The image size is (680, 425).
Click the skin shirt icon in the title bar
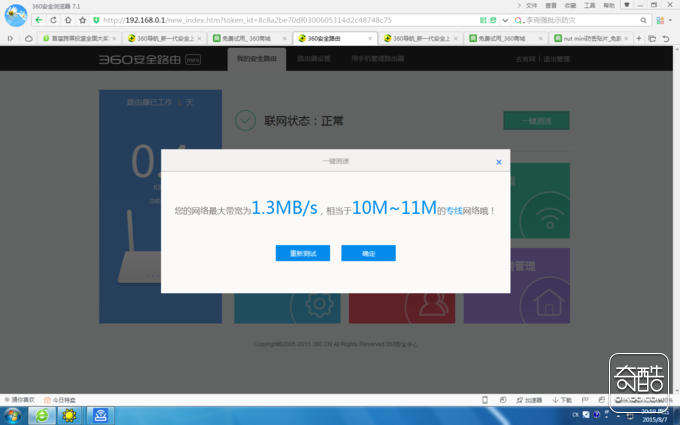pyautogui.click(x=627, y=5)
